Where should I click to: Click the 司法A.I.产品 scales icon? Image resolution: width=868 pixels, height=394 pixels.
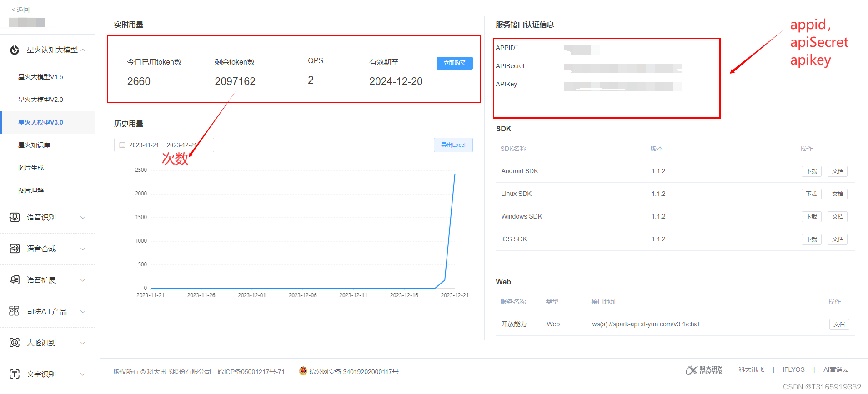(x=15, y=311)
